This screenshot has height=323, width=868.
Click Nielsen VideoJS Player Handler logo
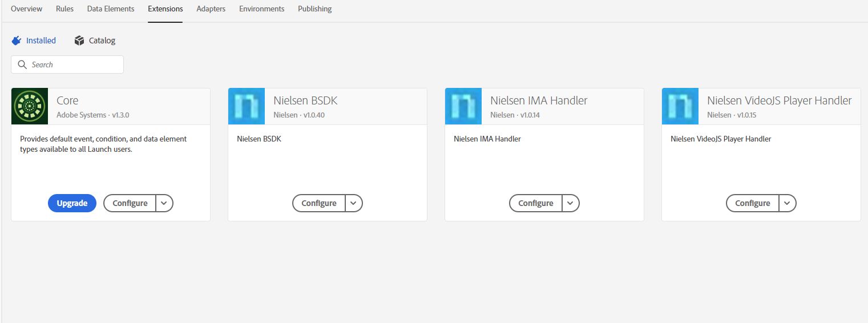coord(680,106)
